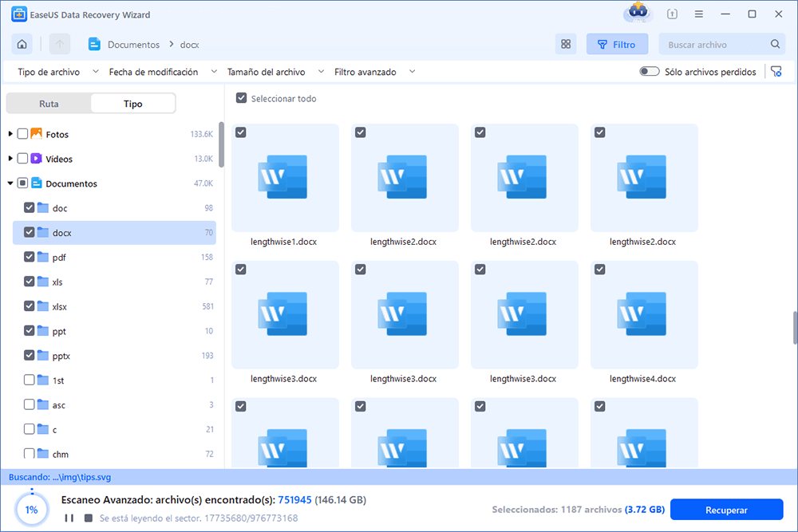Click the Fotos category icon
This screenshot has width=798, height=532.
36,134
